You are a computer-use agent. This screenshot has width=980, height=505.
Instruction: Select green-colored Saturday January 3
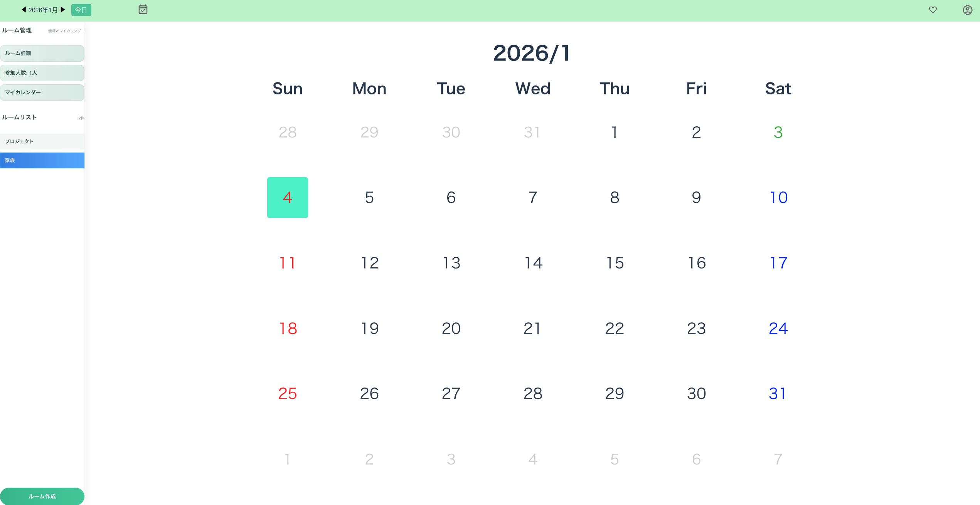click(x=778, y=133)
